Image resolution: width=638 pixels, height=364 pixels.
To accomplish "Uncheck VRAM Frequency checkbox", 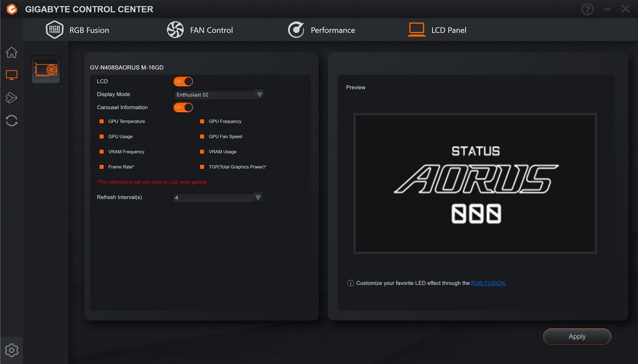I will [102, 152].
